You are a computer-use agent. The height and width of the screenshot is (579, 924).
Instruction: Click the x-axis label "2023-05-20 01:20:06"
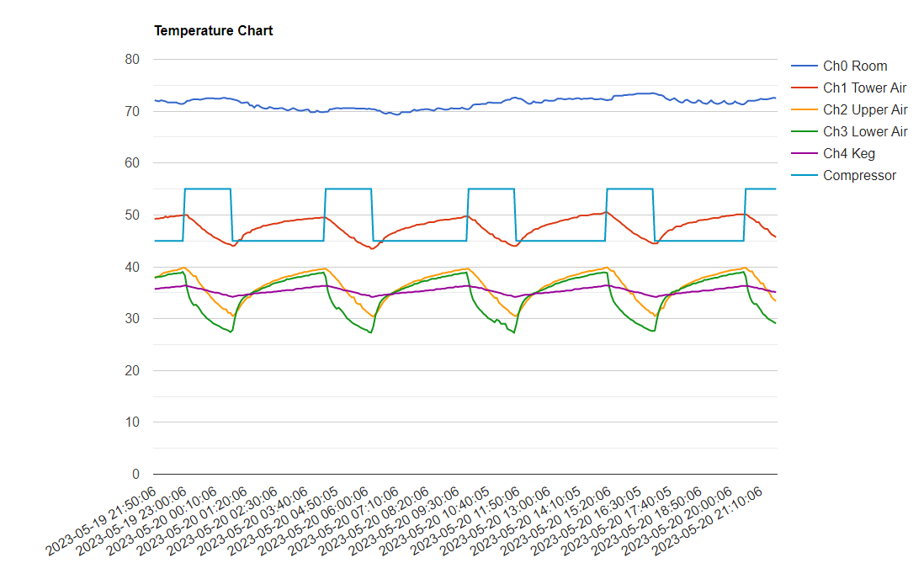pyautogui.click(x=193, y=521)
